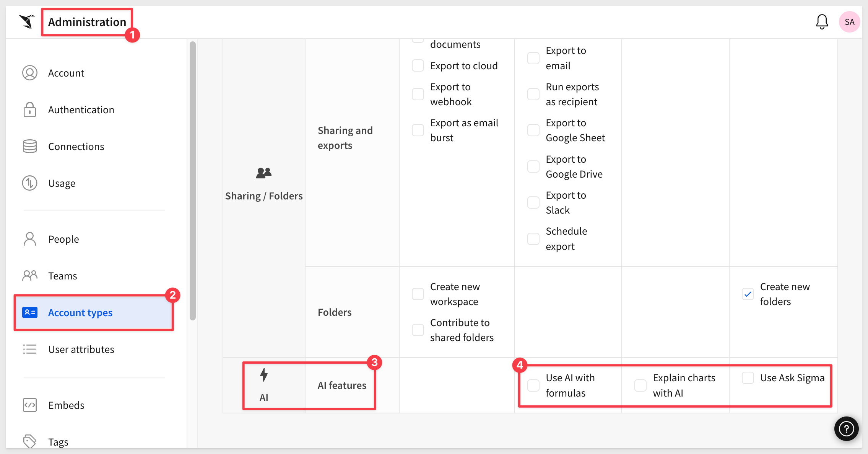Check Explain charts with AI

tap(640, 385)
